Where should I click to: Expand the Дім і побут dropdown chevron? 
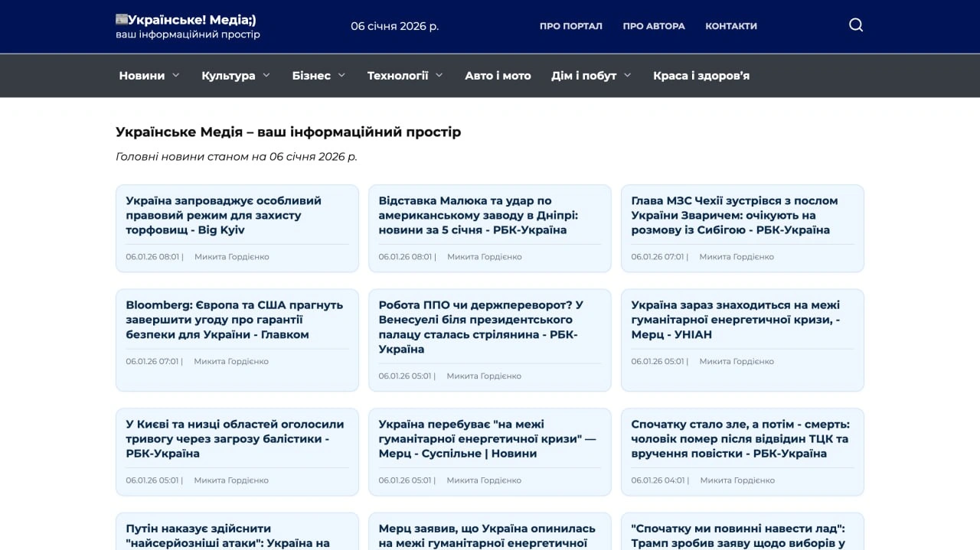(627, 75)
